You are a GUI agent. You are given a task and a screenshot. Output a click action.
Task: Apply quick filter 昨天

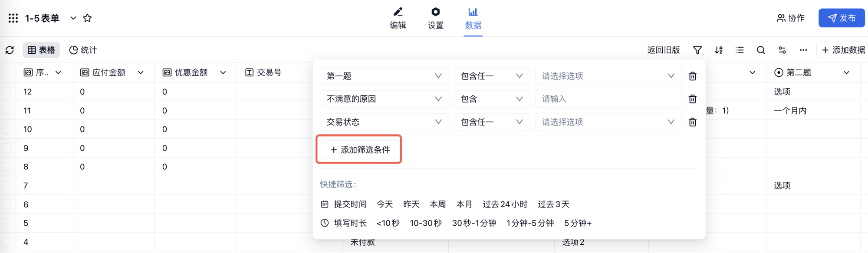pyautogui.click(x=411, y=204)
